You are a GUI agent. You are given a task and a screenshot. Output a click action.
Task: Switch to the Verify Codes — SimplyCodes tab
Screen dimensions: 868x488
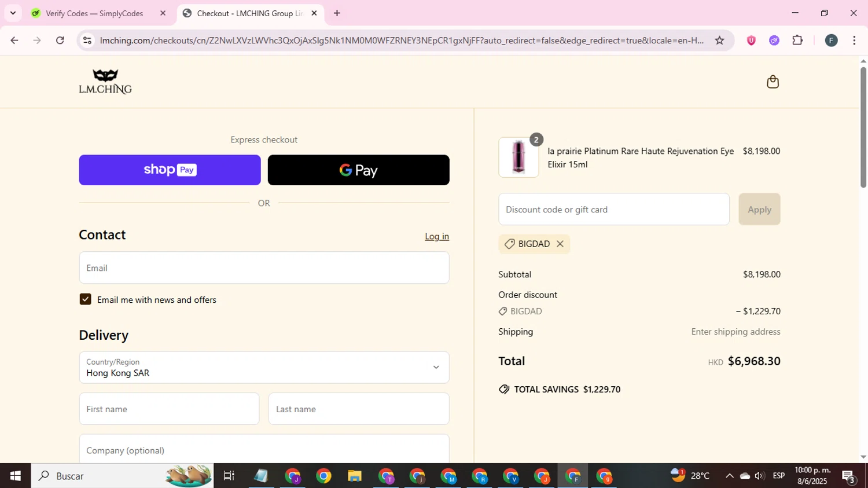pos(95,13)
